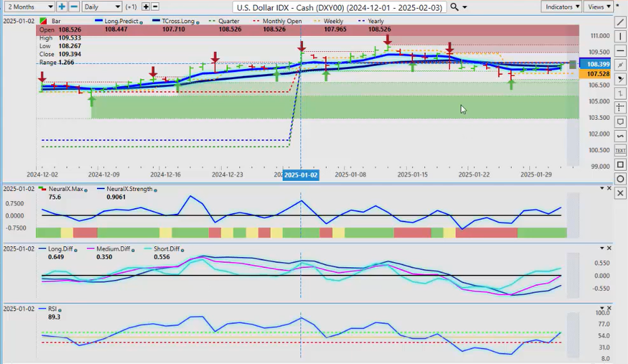The height and width of the screenshot is (364, 628).
Task: Open the Views menu
Action: coord(600,7)
